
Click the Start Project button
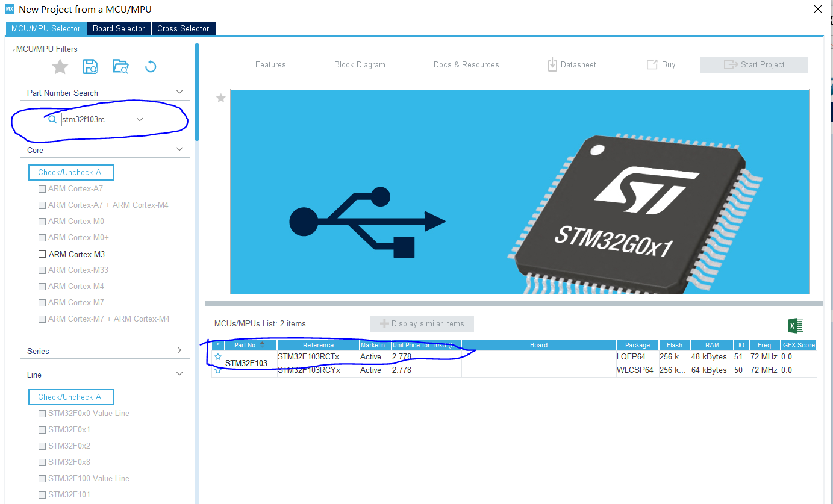click(x=753, y=64)
